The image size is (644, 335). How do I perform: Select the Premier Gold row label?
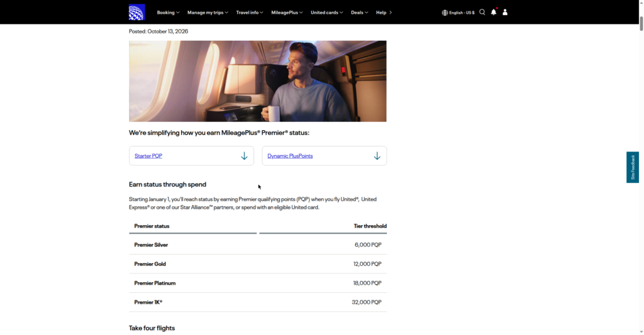[150, 264]
